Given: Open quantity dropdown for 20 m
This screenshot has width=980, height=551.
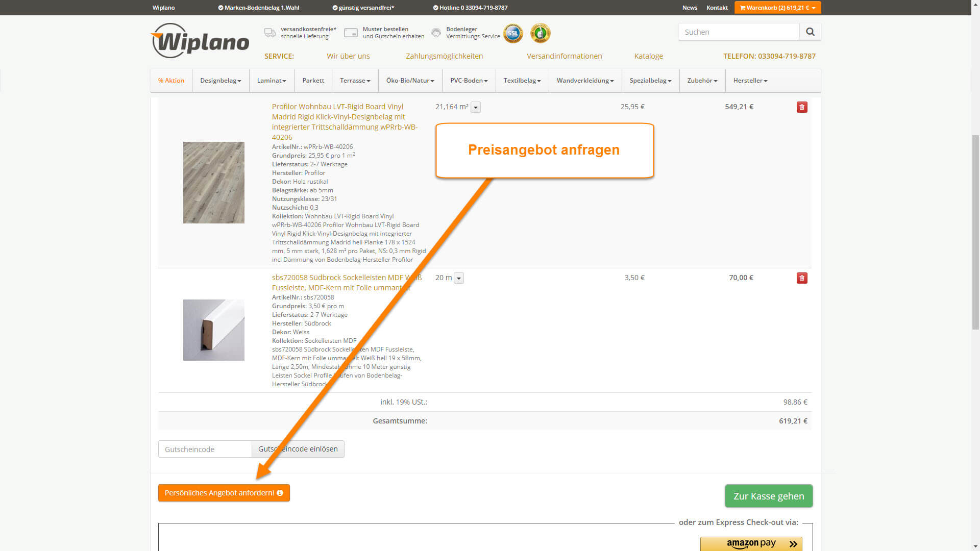Looking at the screenshot, I should [x=459, y=278].
